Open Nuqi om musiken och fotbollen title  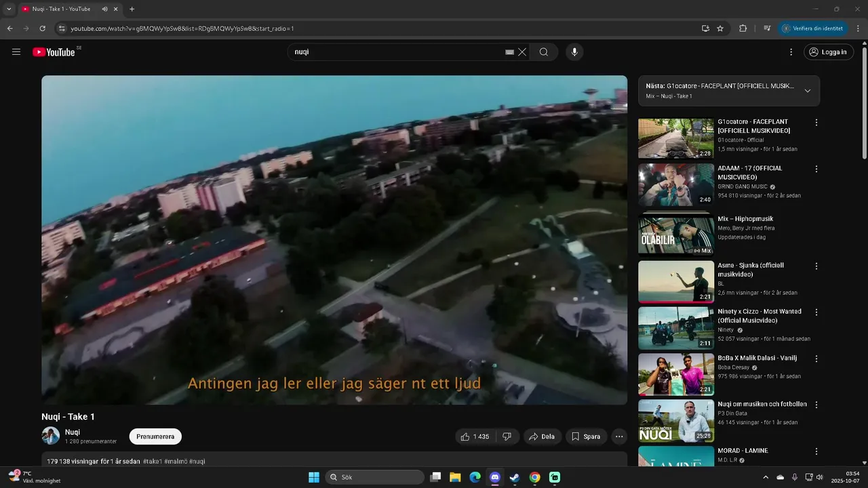tap(762, 404)
